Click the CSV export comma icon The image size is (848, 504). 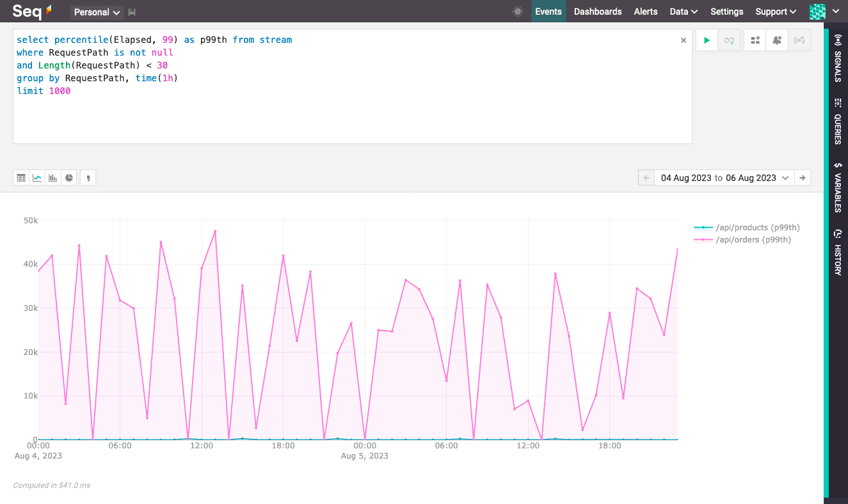click(x=88, y=178)
